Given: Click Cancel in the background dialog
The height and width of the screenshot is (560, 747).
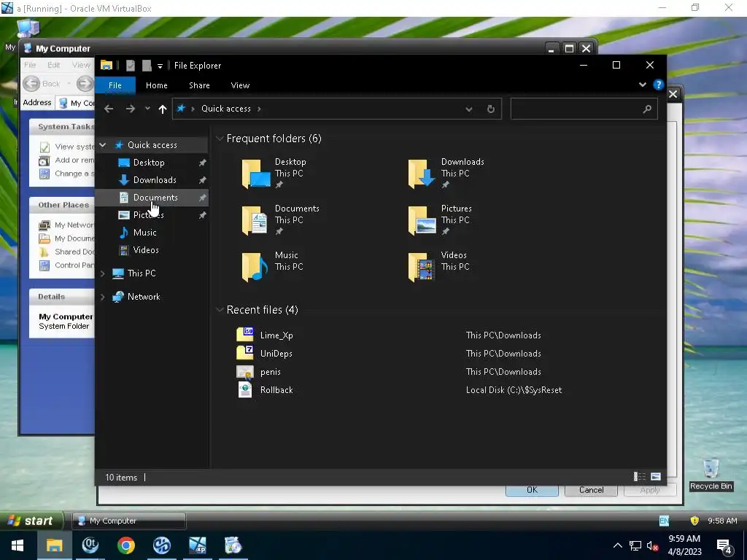Looking at the screenshot, I should (591, 491).
